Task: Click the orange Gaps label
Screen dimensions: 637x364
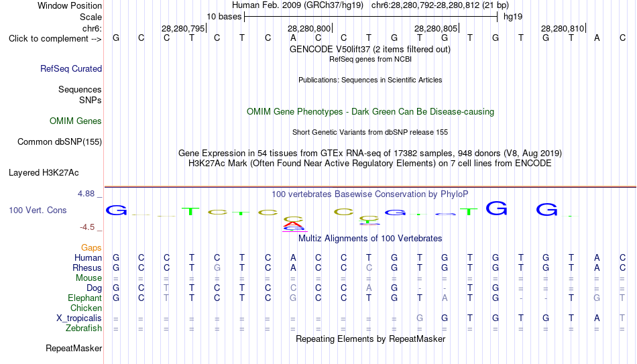Action: tap(91, 248)
